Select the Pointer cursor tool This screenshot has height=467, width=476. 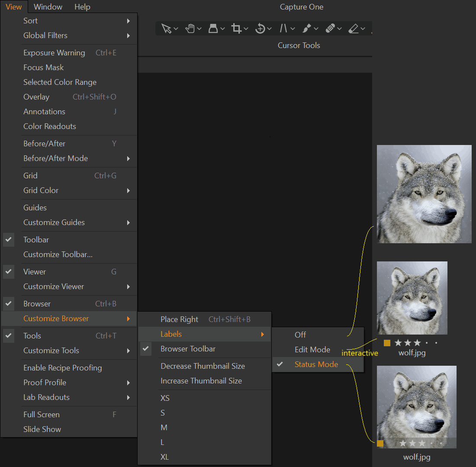(166, 29)
